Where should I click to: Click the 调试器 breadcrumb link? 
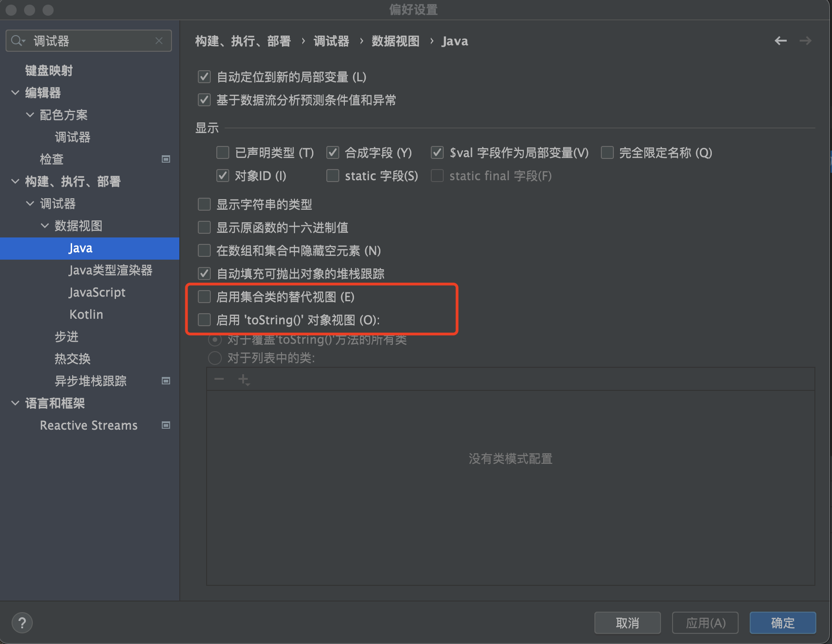[331, 41]
